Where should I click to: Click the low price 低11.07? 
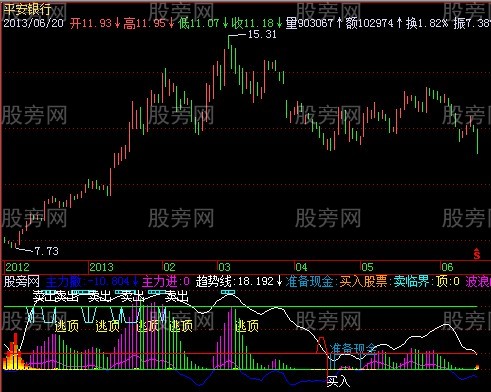click(199, 23)
